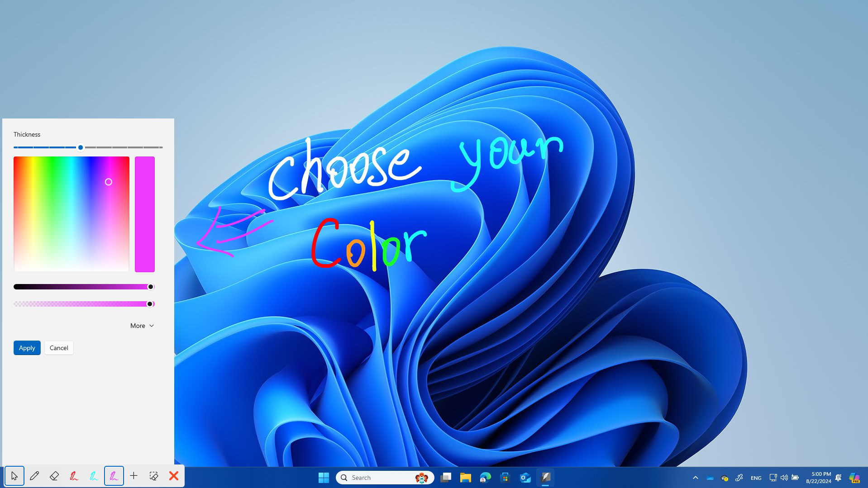868x488 pixels.
Task: Select the magenta pen tool
Action: [x=114, y=476]
